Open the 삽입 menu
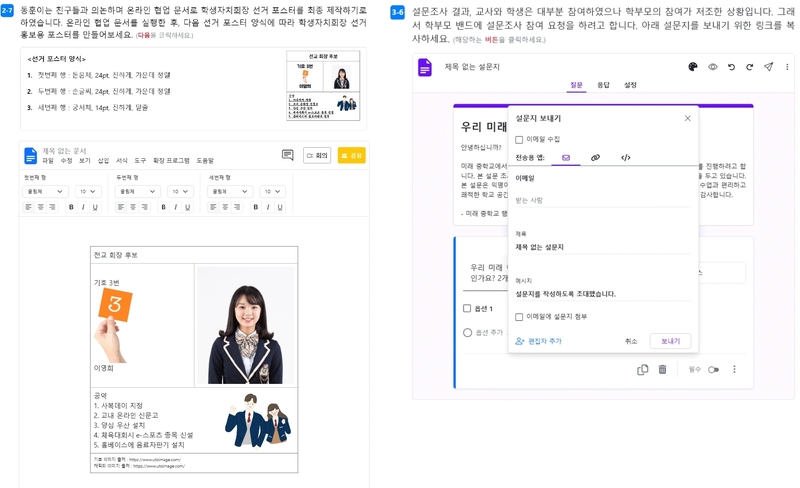Image resolution: width=800 pixels, height=488 pixels. pyautogui.click(x=103, y=160)
